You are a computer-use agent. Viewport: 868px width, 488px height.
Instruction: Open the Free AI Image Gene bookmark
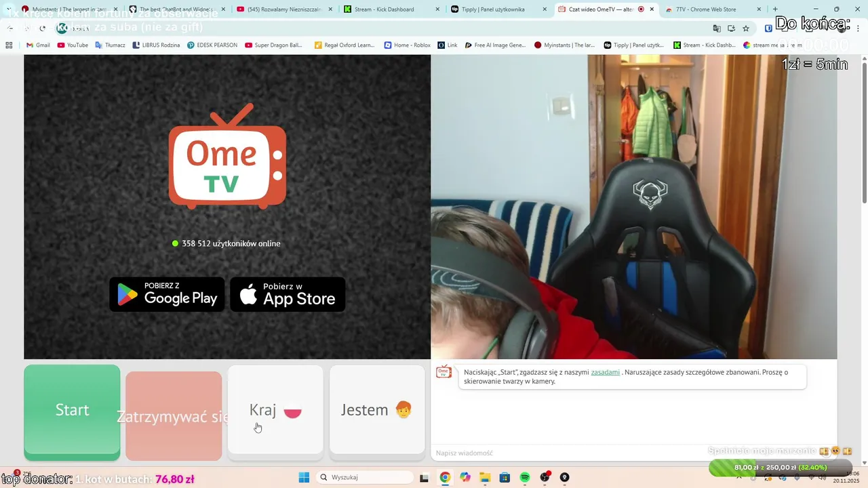coord(495,45)
